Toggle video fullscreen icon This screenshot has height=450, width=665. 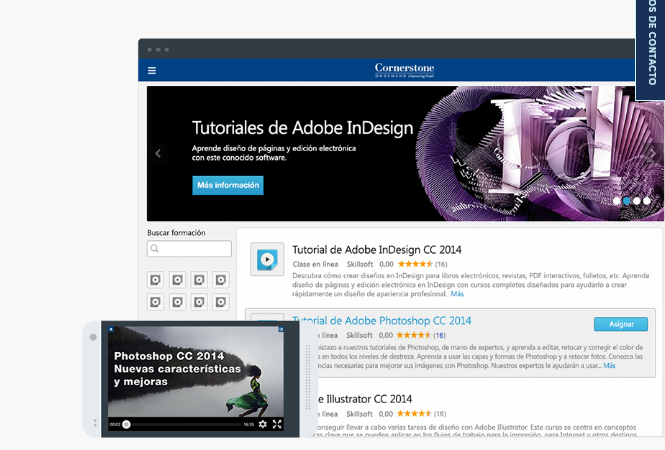[277, 424]
